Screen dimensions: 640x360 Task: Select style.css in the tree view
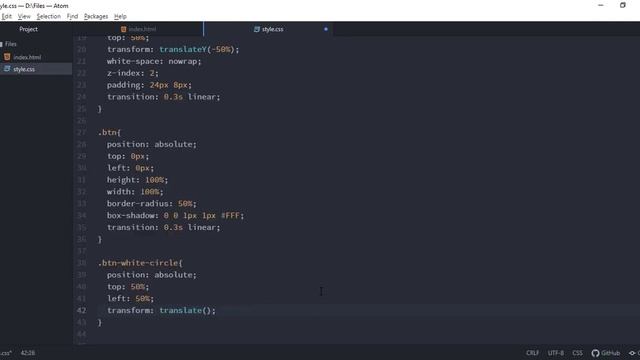click(x=24, y=69)
